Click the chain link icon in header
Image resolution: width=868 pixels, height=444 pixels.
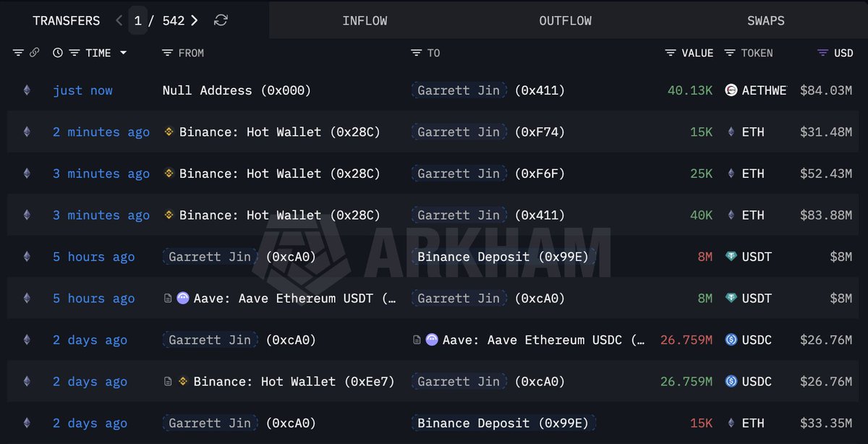point(33,53)
